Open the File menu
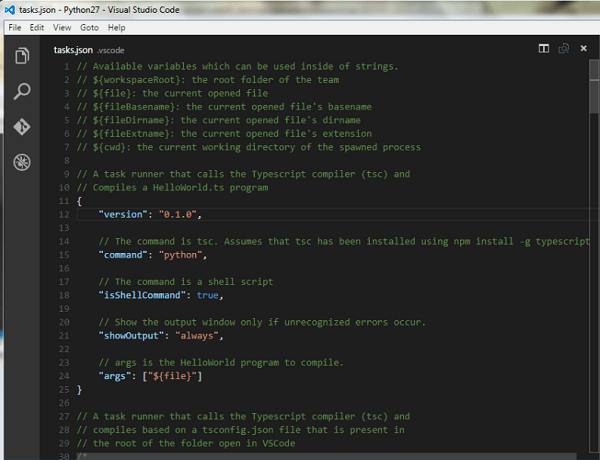 coord(15,28)
